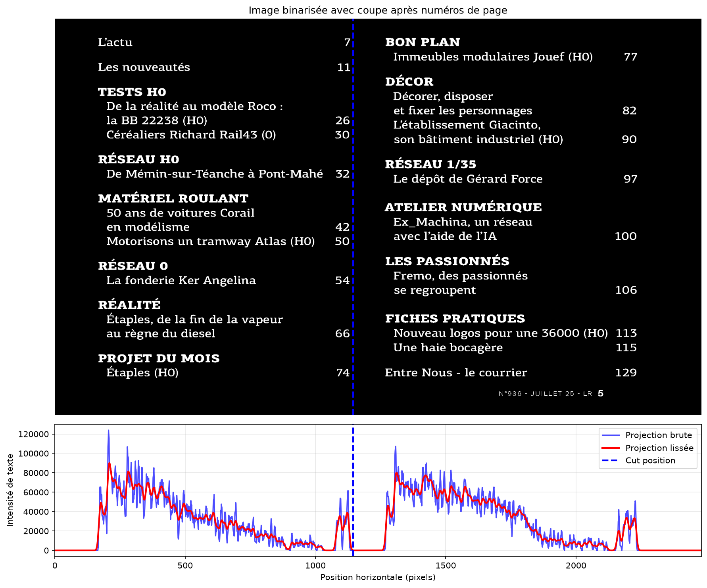Click the x-axis tick label 2000
This screenshot has height=588, width=707.
(x=576, y=566)
